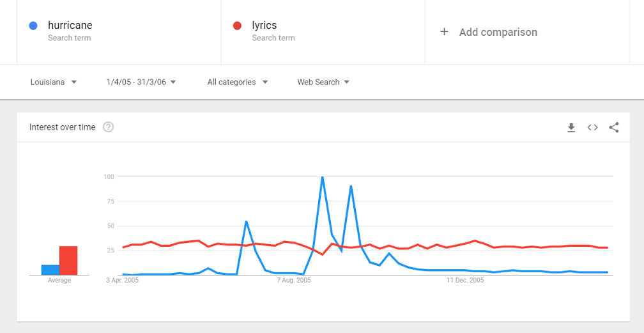The image size is (644, 333).
Task: Click the embed code icon
Action: click(593, 128)
